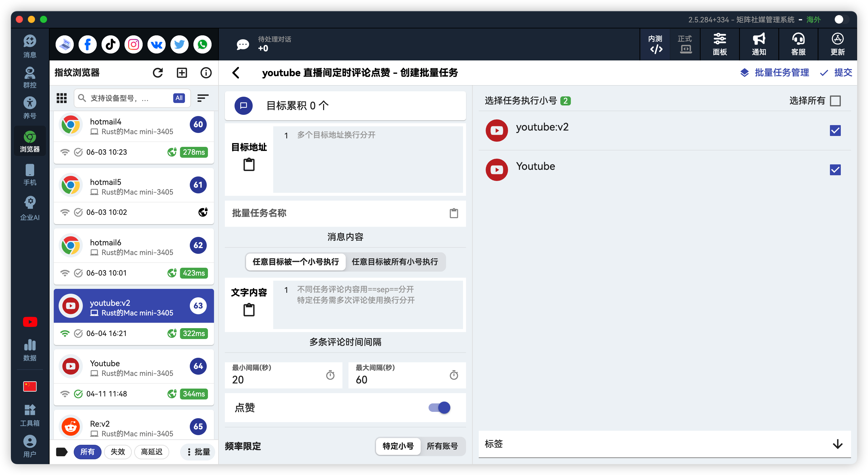
Task: Open the Instagram platform icon
Action: [134, 44]
